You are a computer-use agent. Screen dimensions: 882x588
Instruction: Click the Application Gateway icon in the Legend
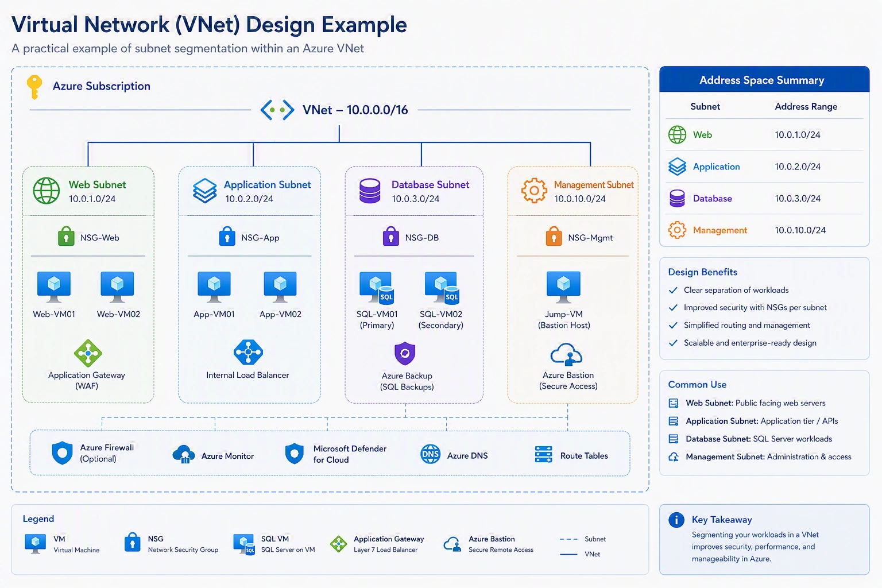point(339,543)
